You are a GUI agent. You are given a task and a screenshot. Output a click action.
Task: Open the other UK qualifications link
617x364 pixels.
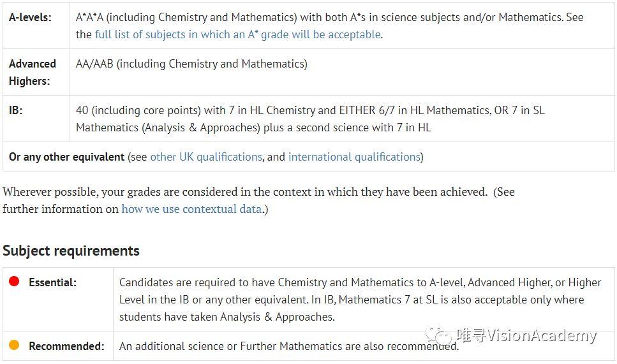point(205,157)
